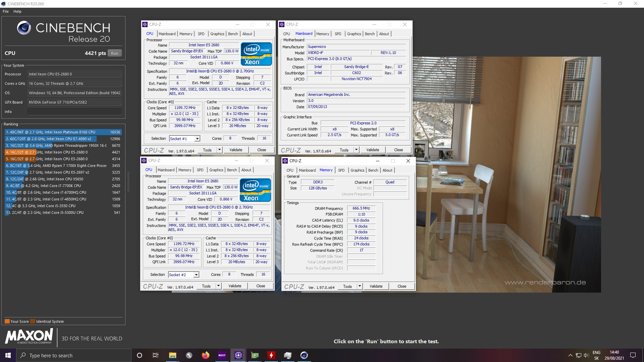The image size is (644, 362).
Task: Open Bench tab in top-left CPU-Z window
Action: point(233,34)
